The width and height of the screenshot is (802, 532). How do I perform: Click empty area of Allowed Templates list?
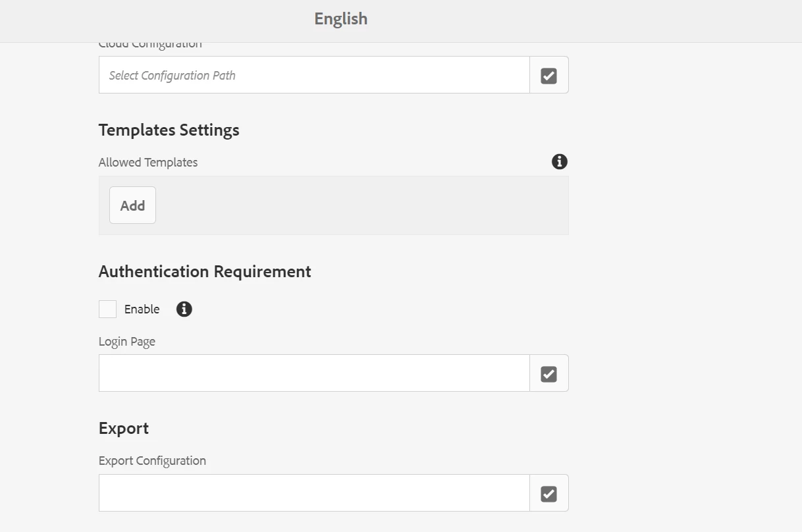click(362, 205)
